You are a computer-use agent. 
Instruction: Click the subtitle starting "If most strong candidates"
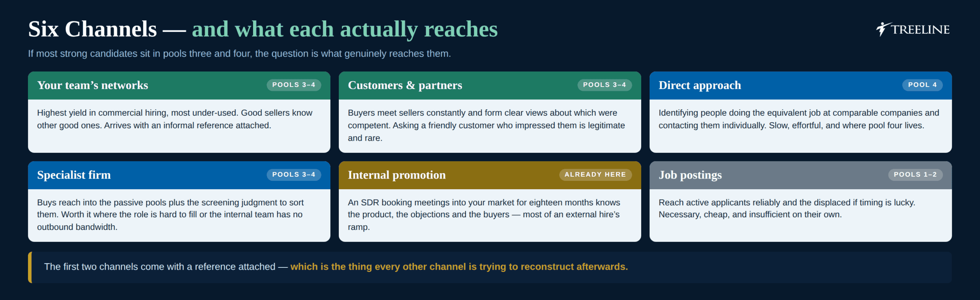[239, 54]
